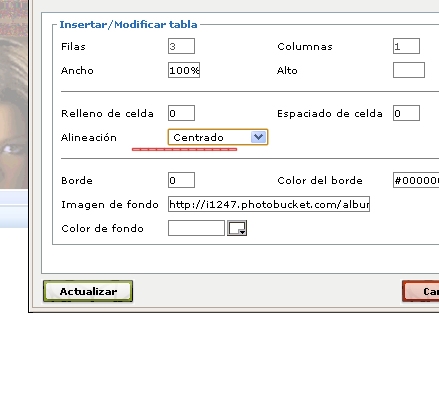
Task: Click the Actualizar button
Action: click(88, 291)
